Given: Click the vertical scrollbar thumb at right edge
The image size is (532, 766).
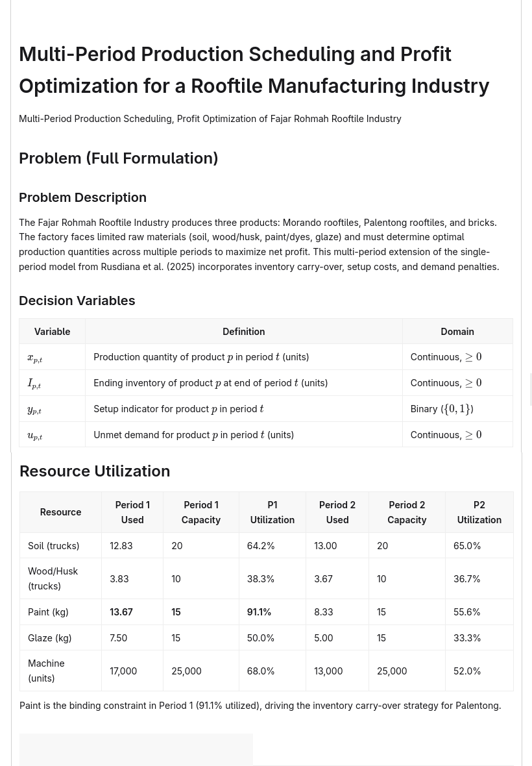Looking at the screenshot, I should (x=531, y=389).
